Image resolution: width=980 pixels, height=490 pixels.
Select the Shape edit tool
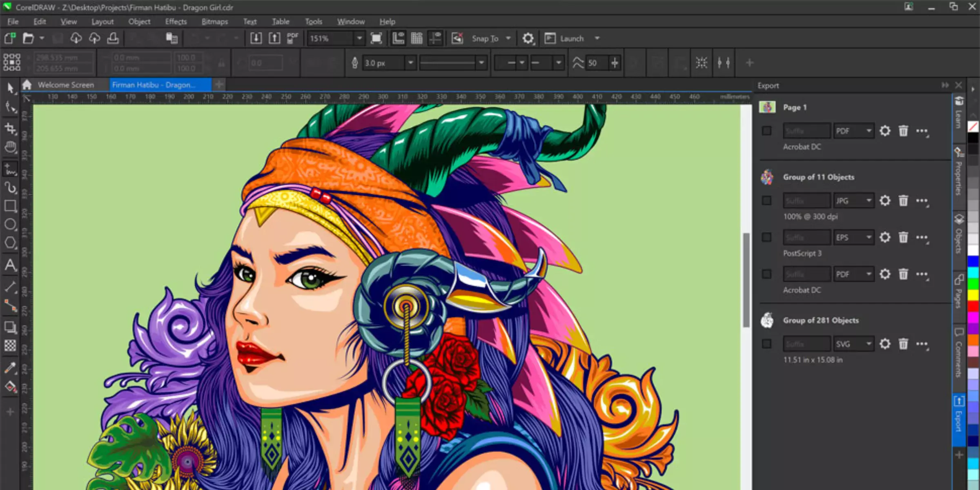(x=10, y=108)
